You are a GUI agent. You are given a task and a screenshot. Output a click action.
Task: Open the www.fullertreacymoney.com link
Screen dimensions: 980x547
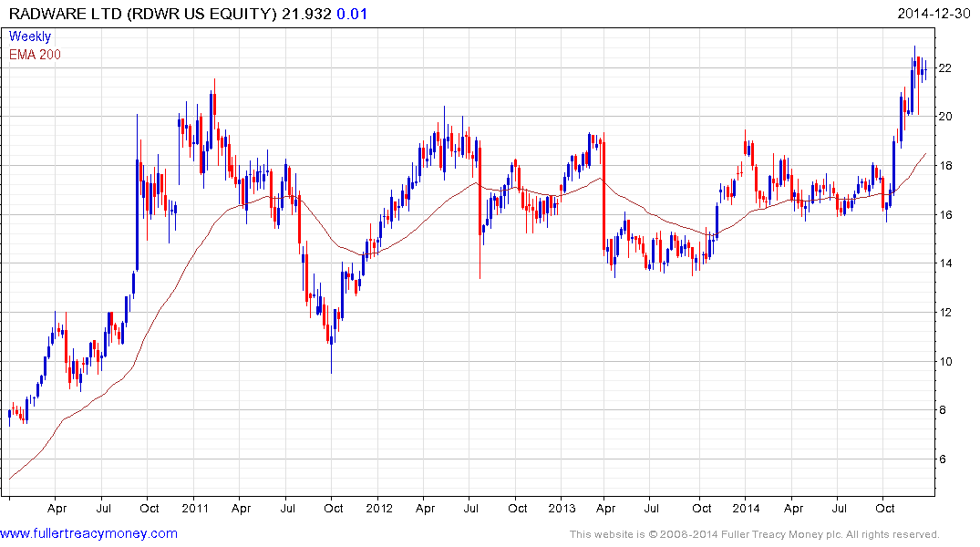pyautogui.click(x=88, y=534)
